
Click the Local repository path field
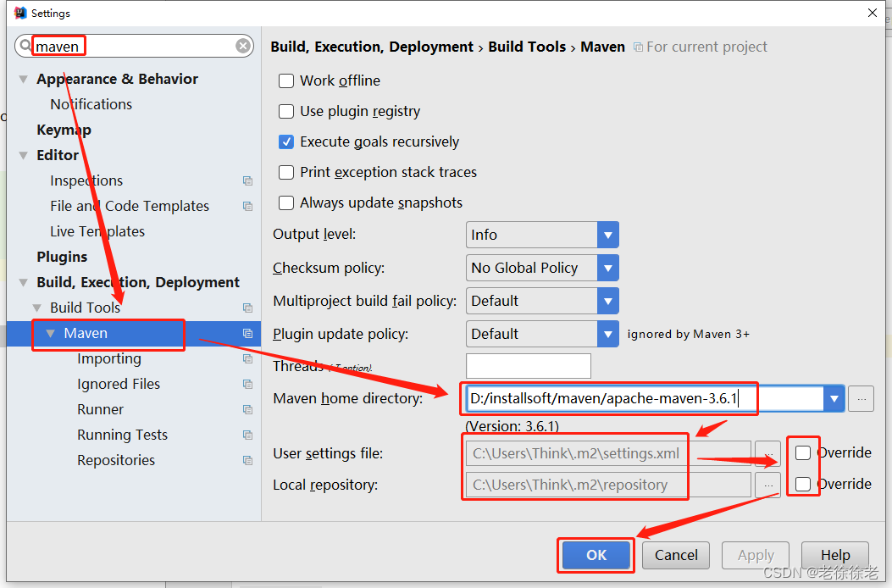point(608,485)
